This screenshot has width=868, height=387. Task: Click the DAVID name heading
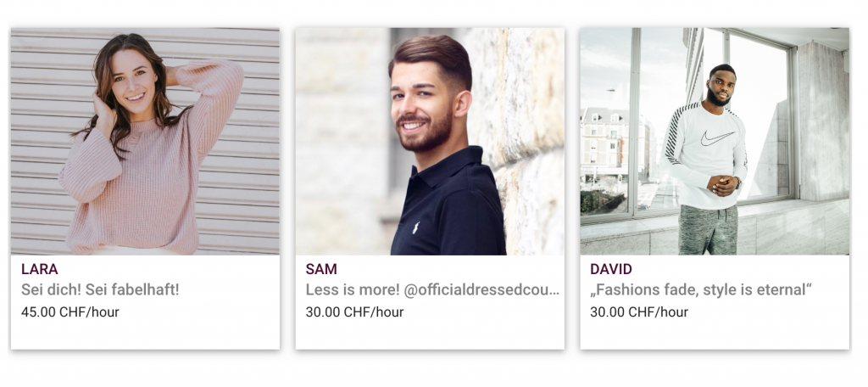[611, 270]
